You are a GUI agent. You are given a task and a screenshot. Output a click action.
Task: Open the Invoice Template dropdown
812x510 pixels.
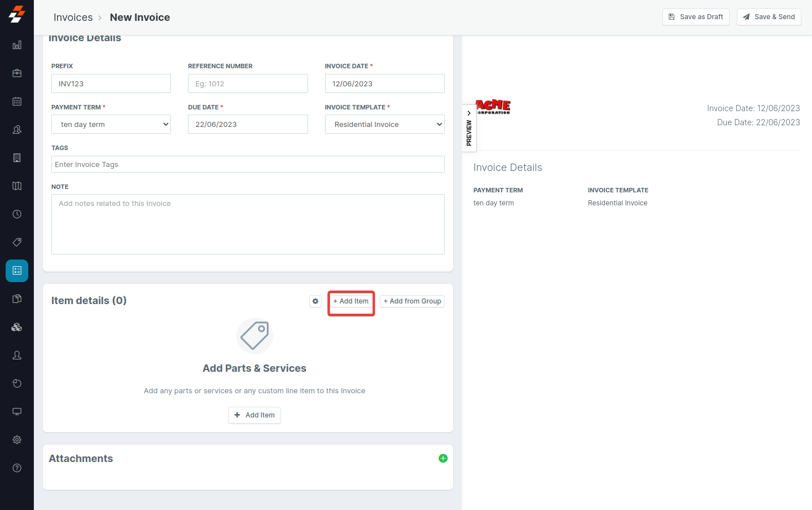click(384, 124)
